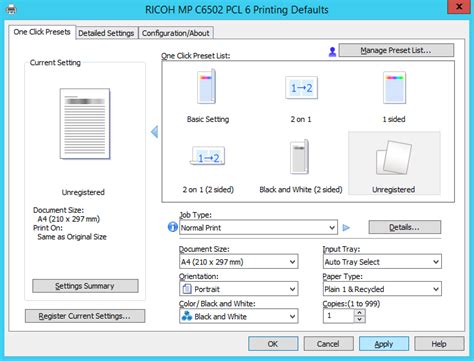Viewport: 474px width, 361px height.
Task: Click Register Current Settings button
Action: (x=85, y=316)
